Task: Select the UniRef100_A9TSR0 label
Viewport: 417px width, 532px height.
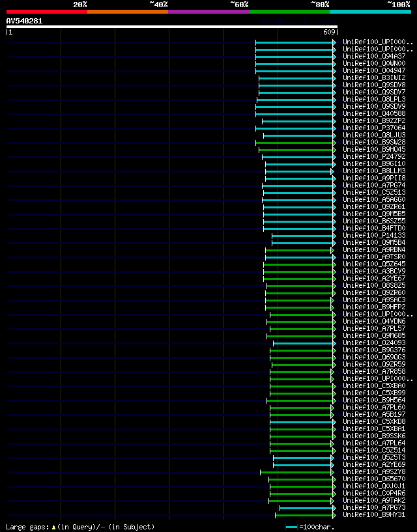Action: pos(374,257)
